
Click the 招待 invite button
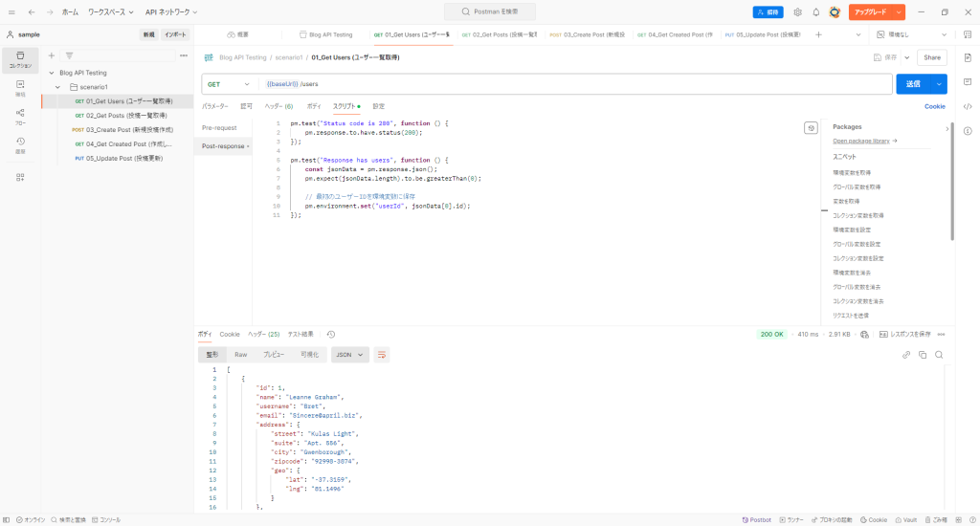(768, 11)
